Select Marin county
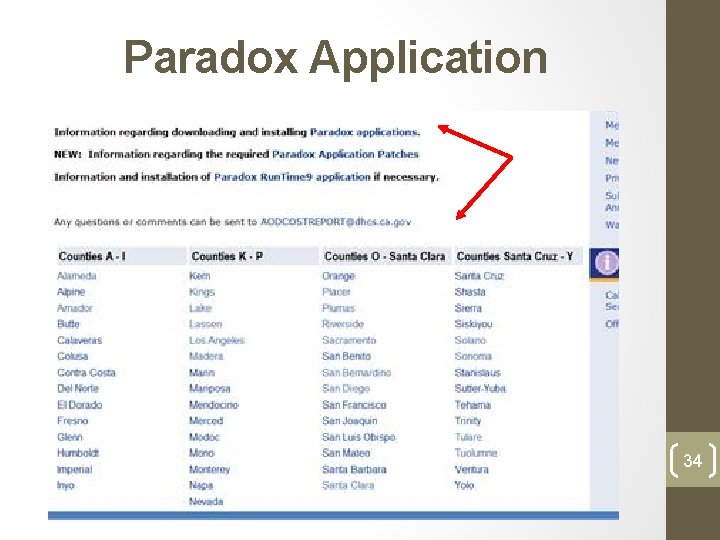 pos(202,373)
